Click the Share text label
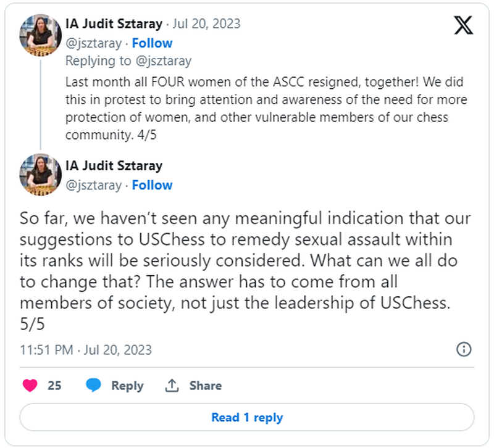 click(206, 386)
